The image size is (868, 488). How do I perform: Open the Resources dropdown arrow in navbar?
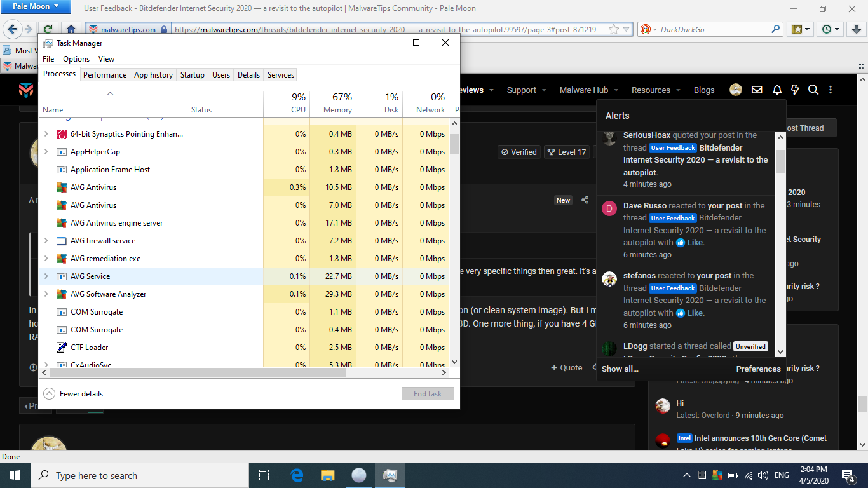point(678,90)
